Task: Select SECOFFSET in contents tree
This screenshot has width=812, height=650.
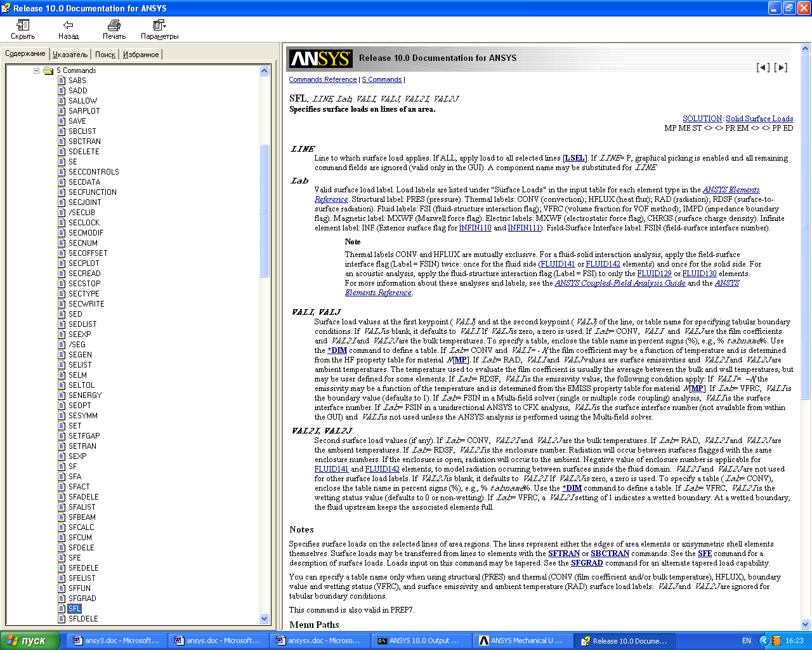Action: (x=88, y=253)
